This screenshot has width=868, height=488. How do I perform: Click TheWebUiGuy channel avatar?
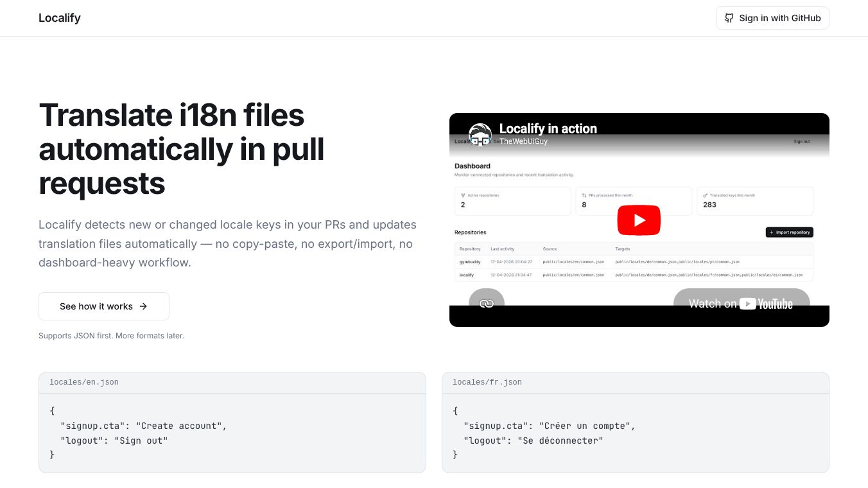[x=480, y=134]
